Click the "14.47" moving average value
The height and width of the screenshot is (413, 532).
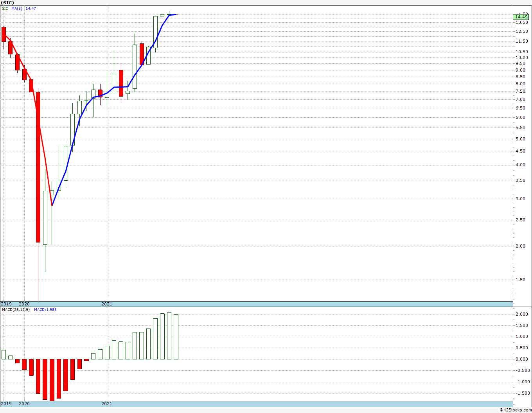pyautogui.click(x=31, y=8)
